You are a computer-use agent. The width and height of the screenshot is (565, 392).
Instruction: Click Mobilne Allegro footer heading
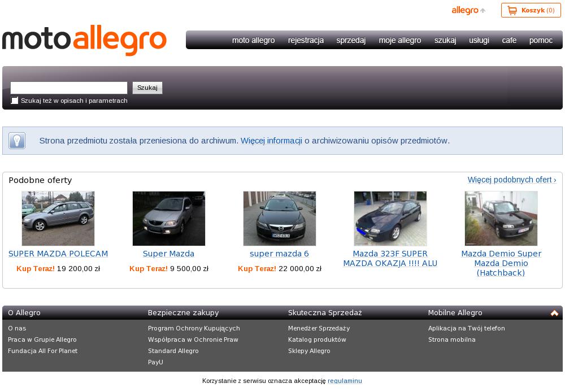pyautogui.click(x=455, y=313)
